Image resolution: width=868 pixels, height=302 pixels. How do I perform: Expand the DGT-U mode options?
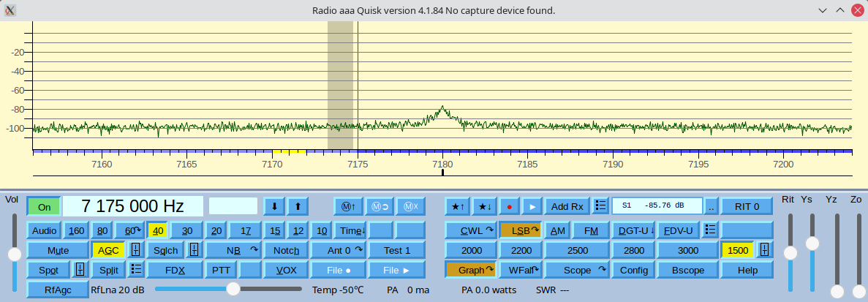pos(636,230)
